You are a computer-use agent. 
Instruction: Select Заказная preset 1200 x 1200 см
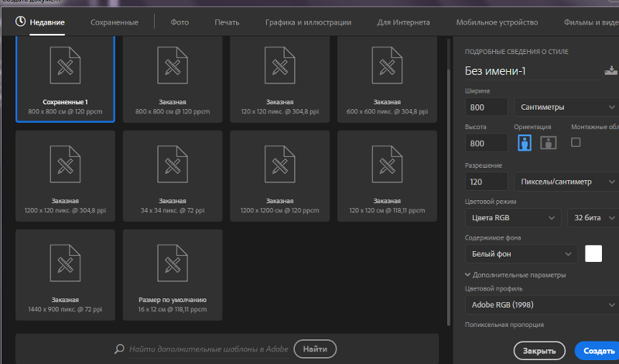coord(280,176)
